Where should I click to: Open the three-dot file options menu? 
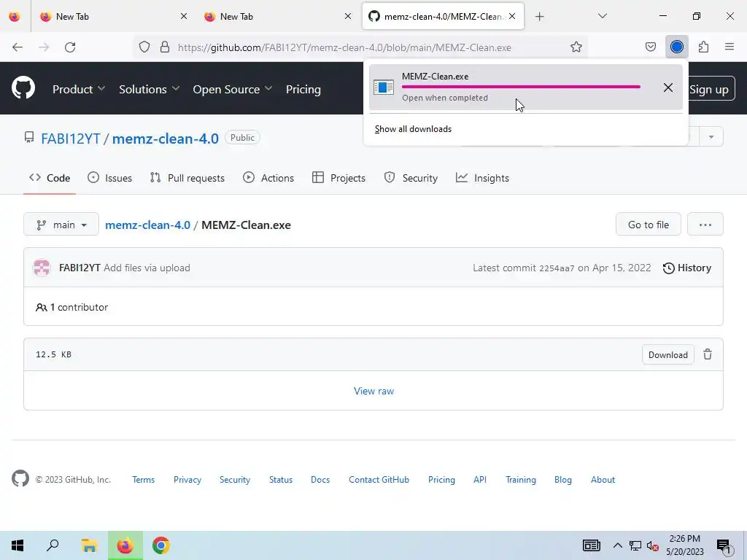(705, 225)
